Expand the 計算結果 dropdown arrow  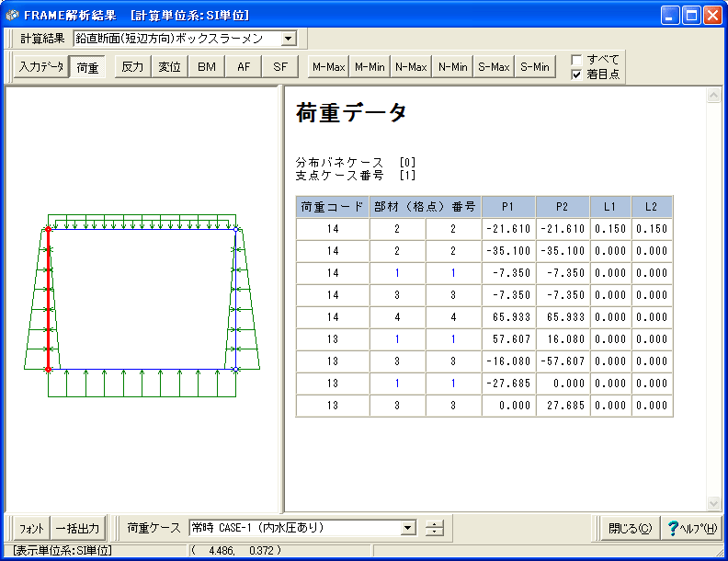click(x=289, y=39)
